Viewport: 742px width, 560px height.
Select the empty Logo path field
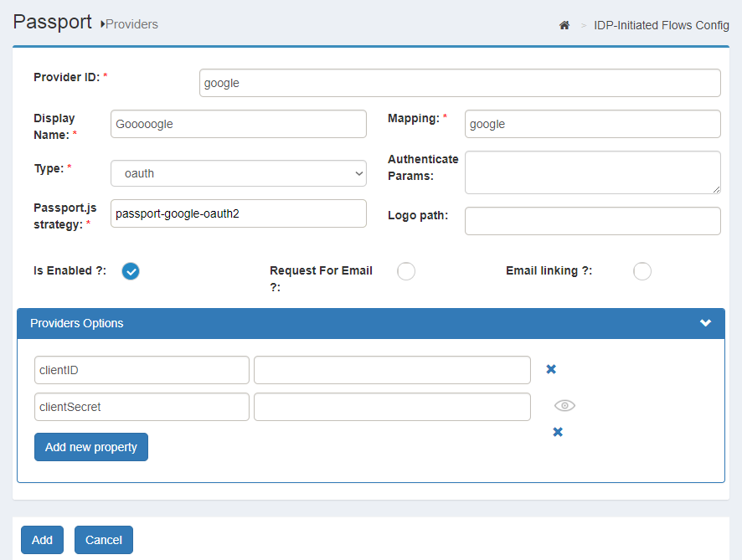point(592,220)
